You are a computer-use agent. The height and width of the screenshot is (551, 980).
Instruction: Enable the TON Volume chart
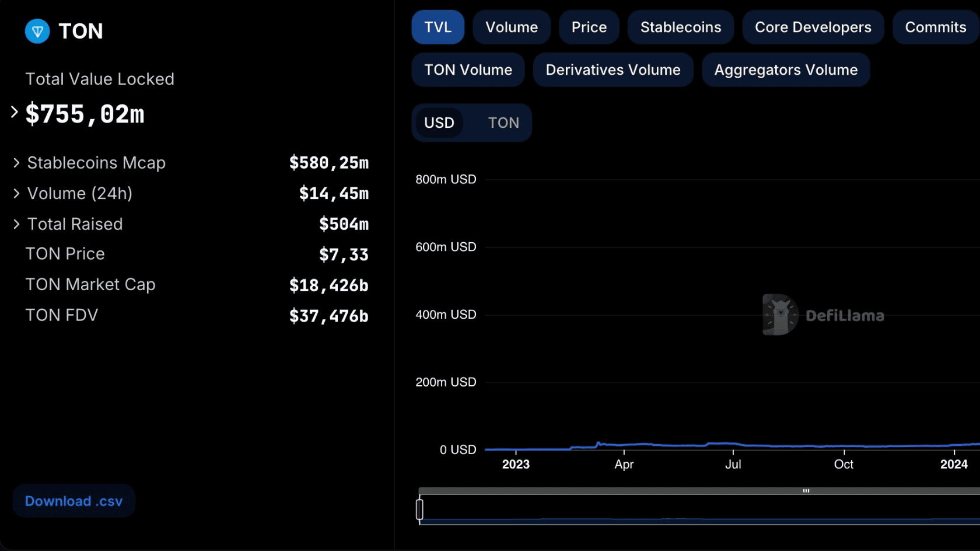click(x=468, y=70)
